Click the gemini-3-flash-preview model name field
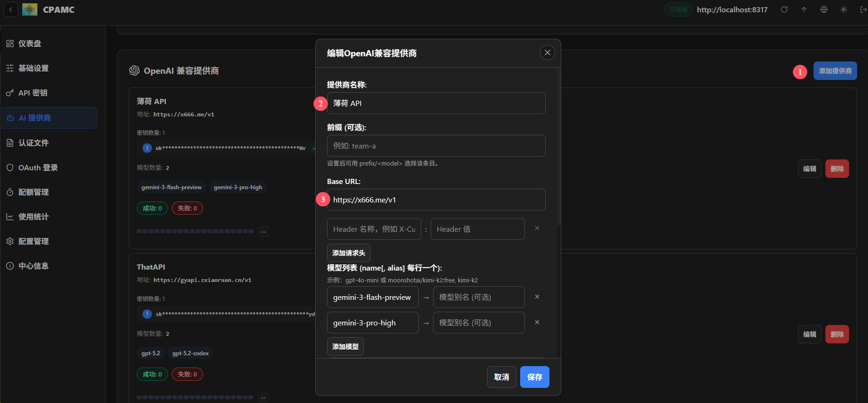This screenshot has height=403, width=868. tap(373, 297)
